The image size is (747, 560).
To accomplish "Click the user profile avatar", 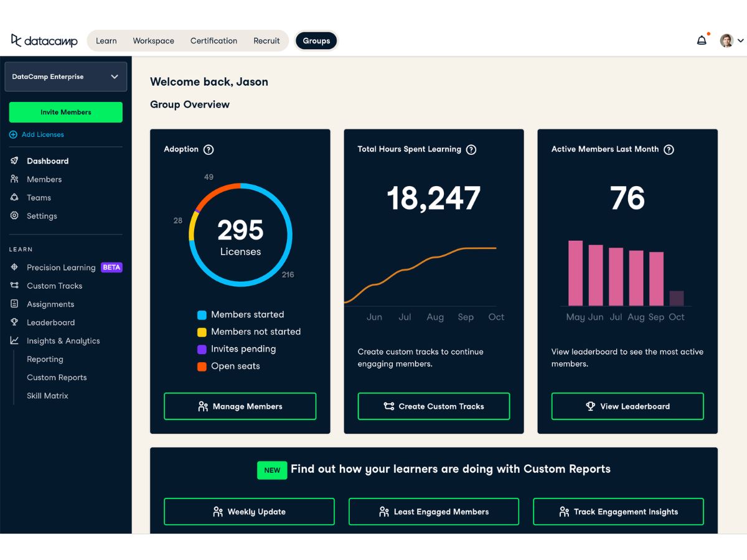I will (x=726, y=40).
